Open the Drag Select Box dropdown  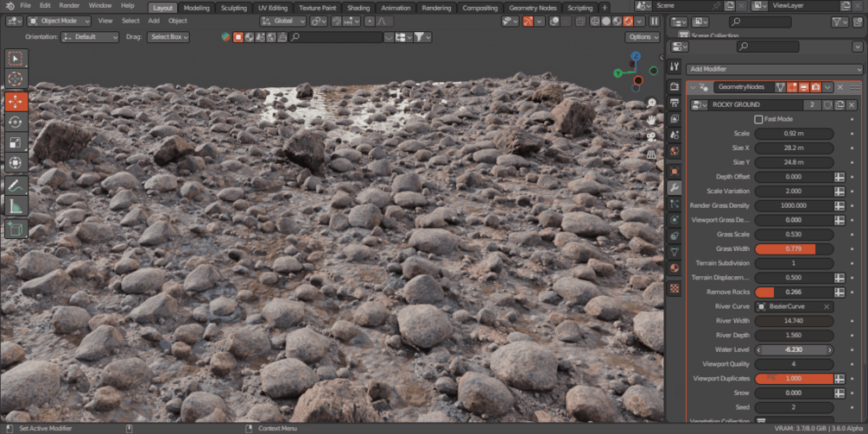pos(168,37)
